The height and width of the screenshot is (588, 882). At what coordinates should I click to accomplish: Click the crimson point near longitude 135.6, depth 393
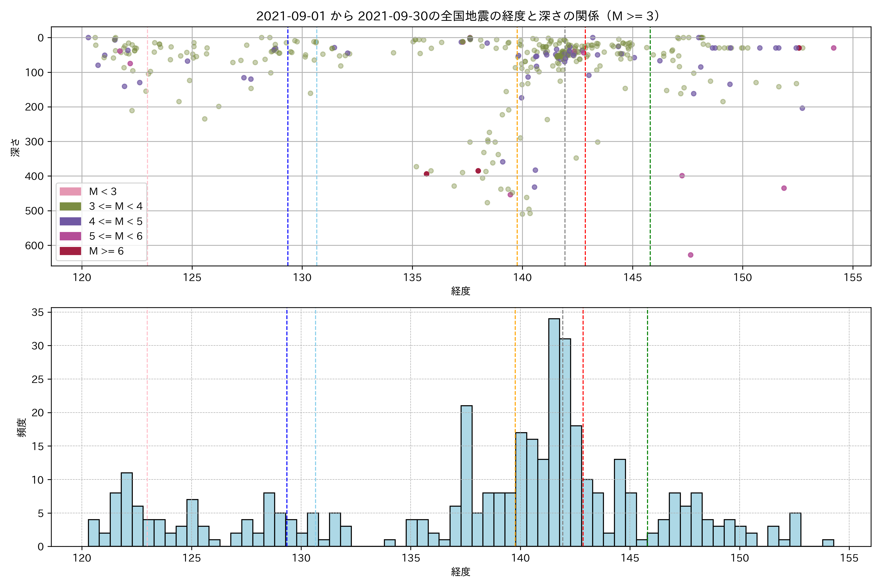[x=426, y=174]
